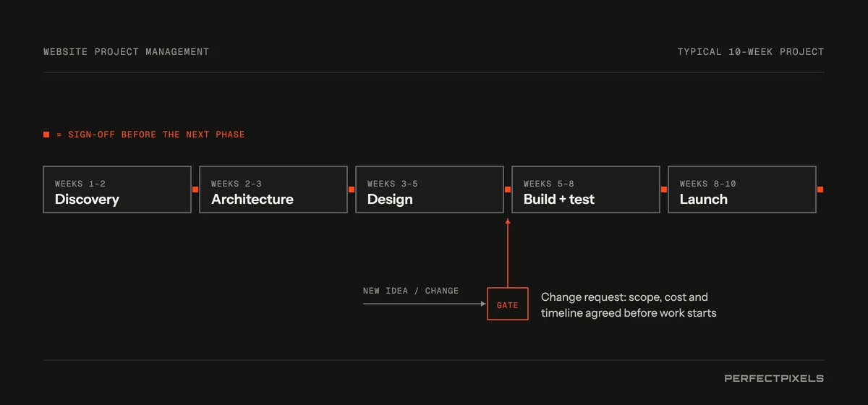The image size is (868, 405).
Task: Click "TYPICAL 10-WEEK PROJECT" header text
Action: [751, 52]
